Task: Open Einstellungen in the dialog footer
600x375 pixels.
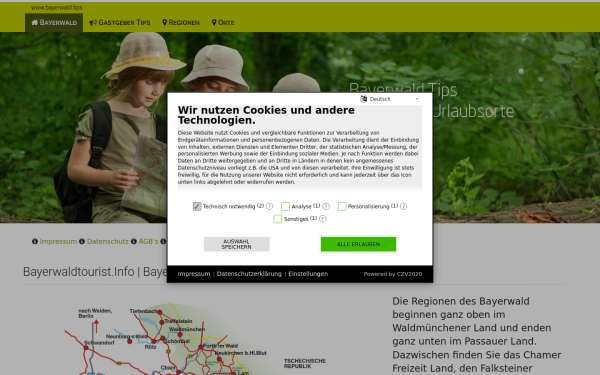Action: pos(308,274)
